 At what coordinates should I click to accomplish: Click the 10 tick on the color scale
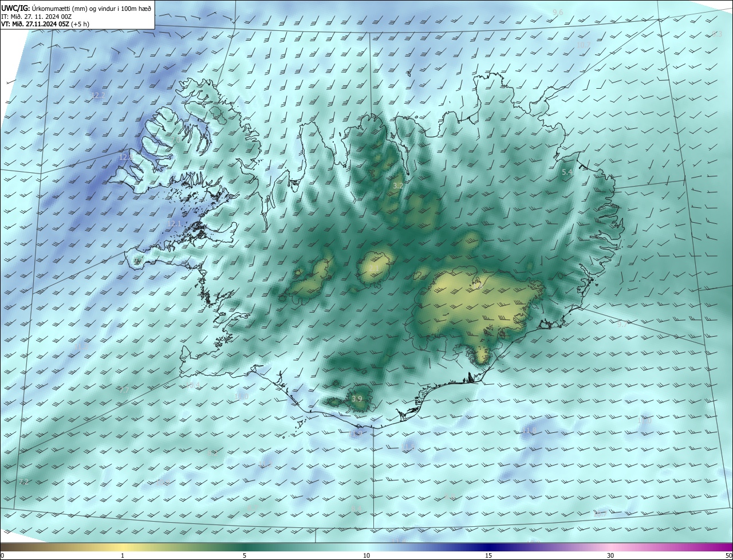click(x=366, y=555)
